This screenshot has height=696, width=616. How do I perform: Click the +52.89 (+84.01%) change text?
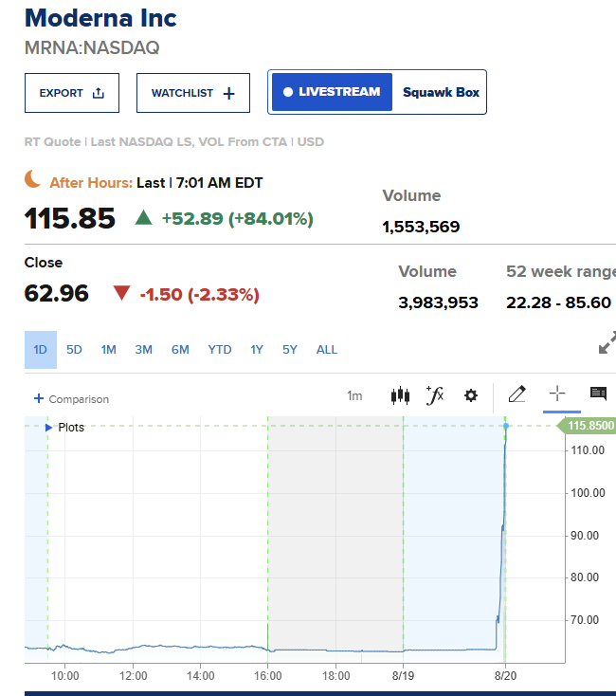(x=238, y=219)
